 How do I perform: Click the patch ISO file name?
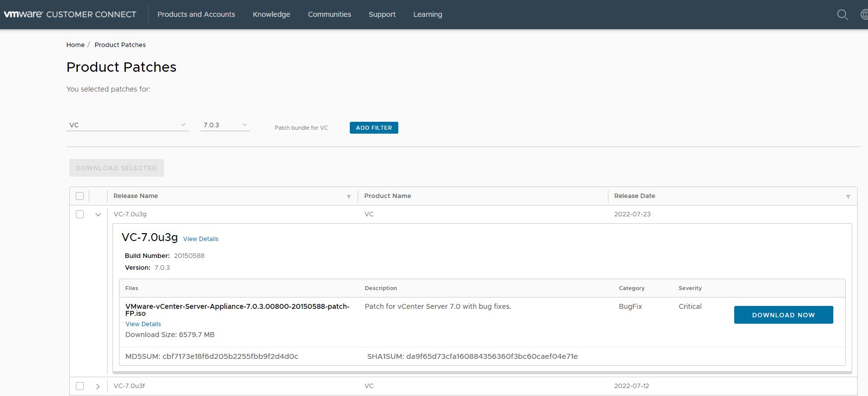pos(237,310)
